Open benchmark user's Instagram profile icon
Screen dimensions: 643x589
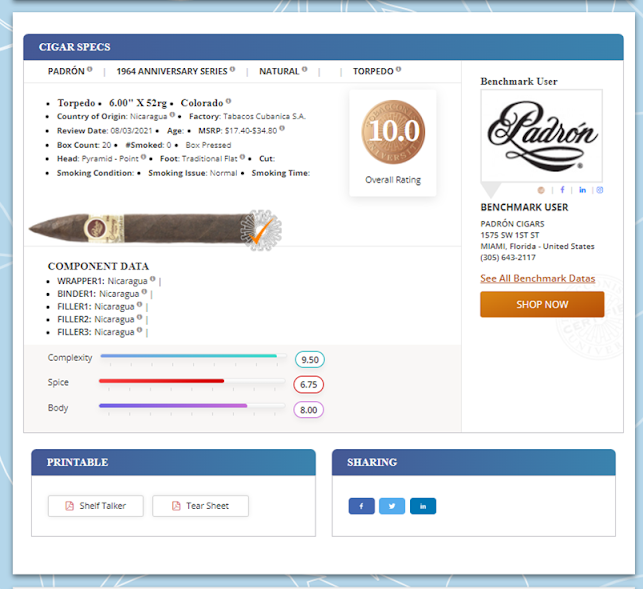click(600, 190)
